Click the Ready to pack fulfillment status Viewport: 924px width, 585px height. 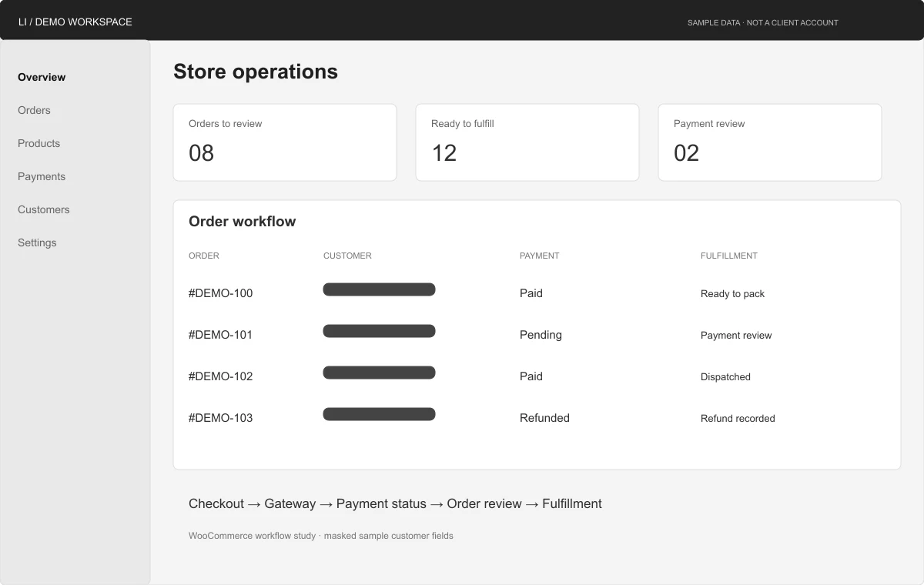(x=732, y=294)
